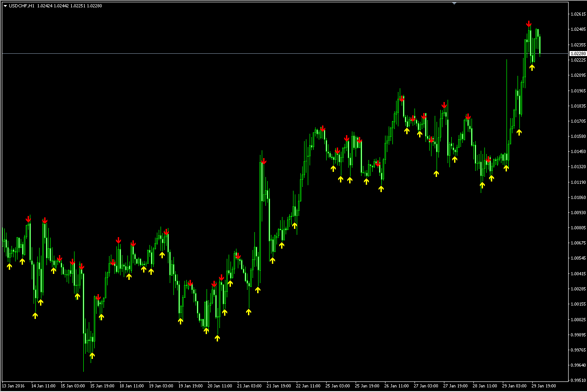Image resolution: width=587 pixels, height=392 pixels.
Task: Click the 13 Jan 2016 time label
Action: [x=14, y=386]
